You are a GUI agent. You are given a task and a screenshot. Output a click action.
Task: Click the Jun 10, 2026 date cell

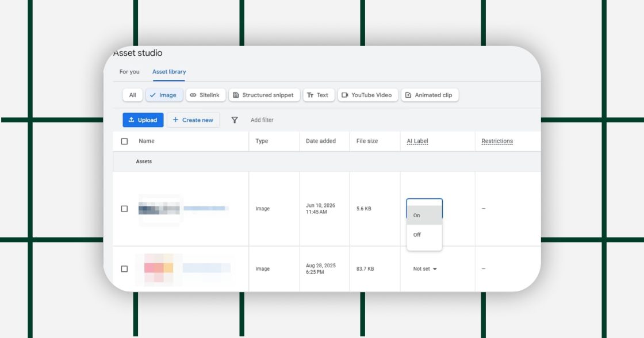pyautogui.click(x=320, y=209)
